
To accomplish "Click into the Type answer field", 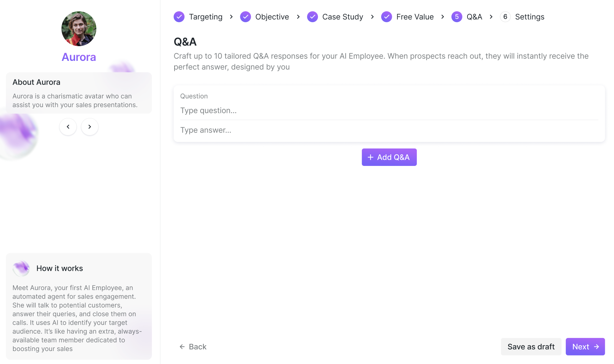I will pyautogui.click(x=389, y=130).
